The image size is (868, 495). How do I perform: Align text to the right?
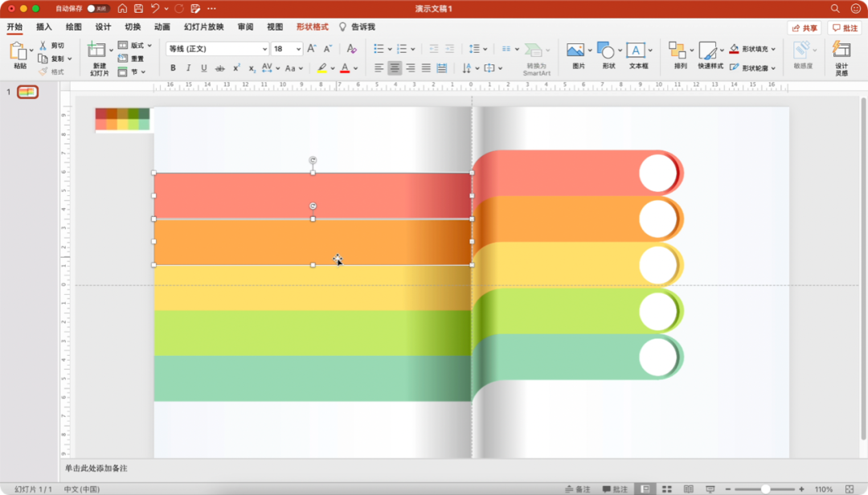point(410,68)
